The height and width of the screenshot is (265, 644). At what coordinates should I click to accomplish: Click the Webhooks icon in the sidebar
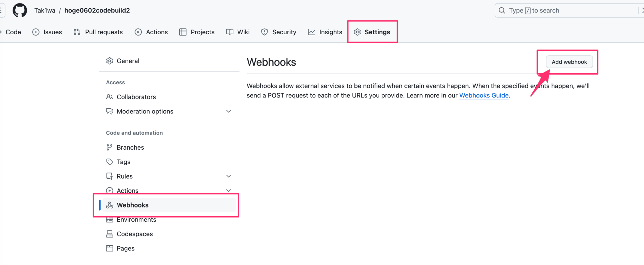[109, 205]
